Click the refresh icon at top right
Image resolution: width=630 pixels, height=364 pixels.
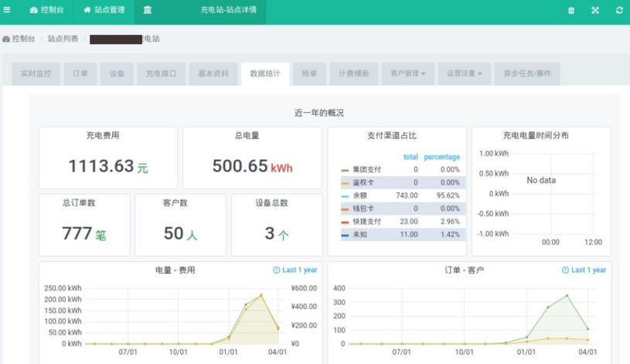619,10
